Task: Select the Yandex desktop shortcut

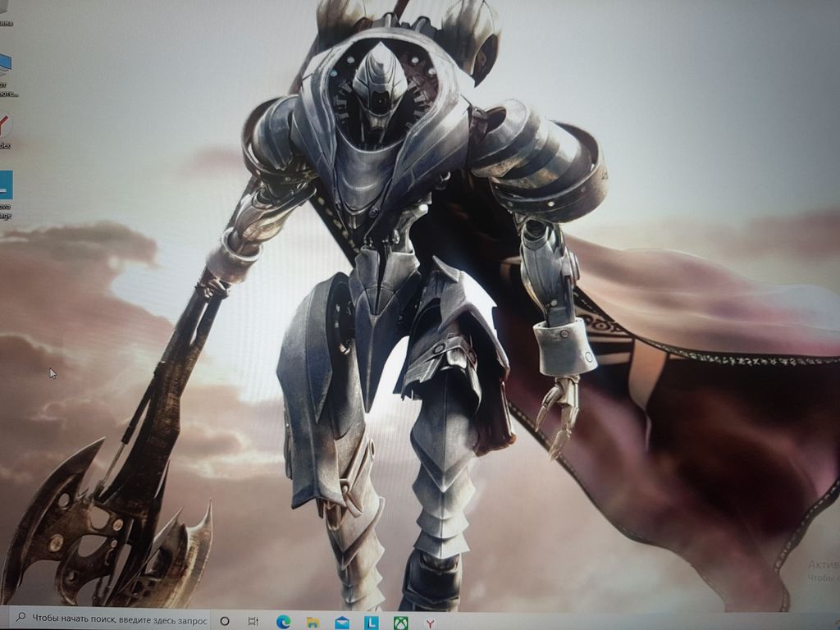Action: coord(4,130)
